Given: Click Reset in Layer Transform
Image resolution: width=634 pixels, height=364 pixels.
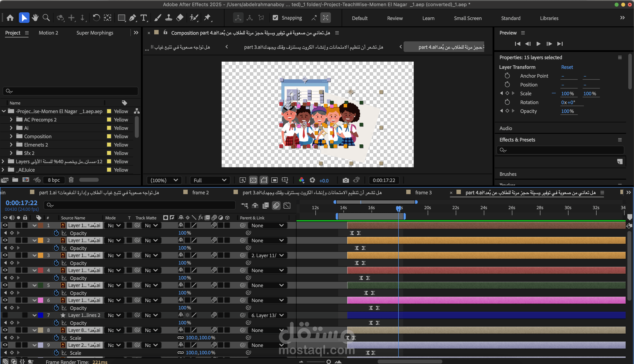Looking at the screenshot, I should coord(567,67).
